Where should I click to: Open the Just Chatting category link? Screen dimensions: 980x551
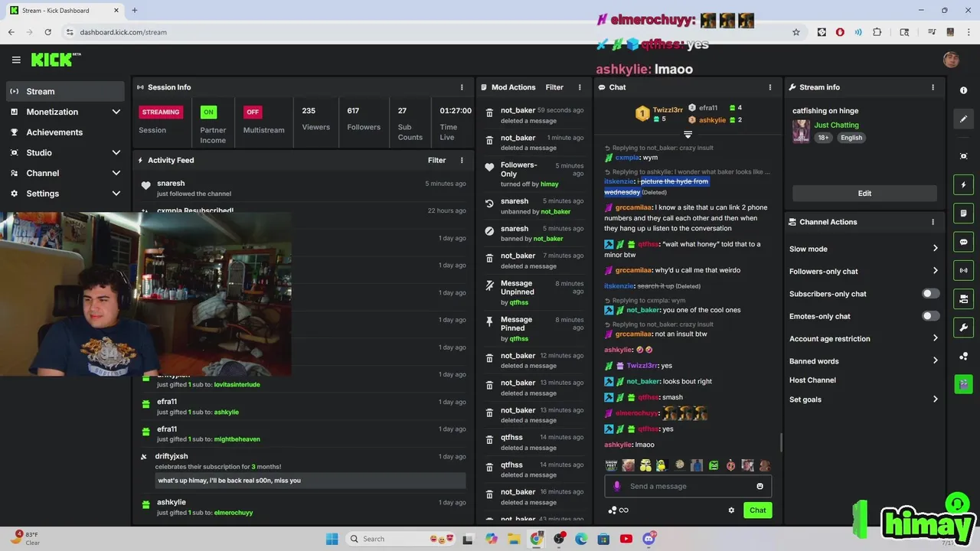(836, 125)
